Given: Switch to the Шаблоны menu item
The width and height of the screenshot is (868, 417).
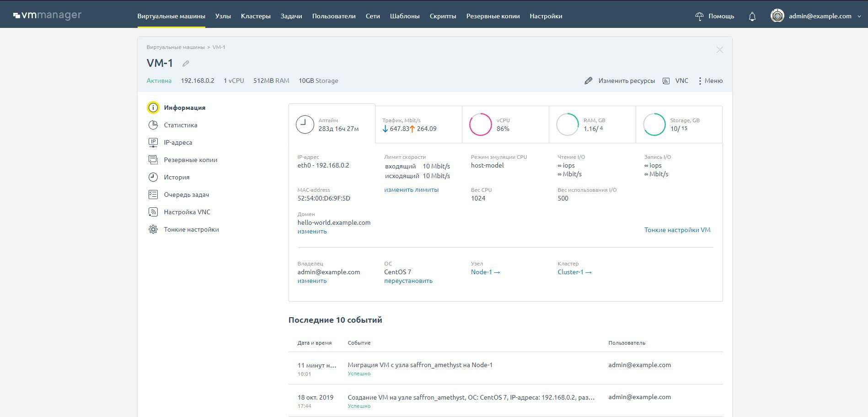Looking at the screenshot, I should tap(404, 16).
